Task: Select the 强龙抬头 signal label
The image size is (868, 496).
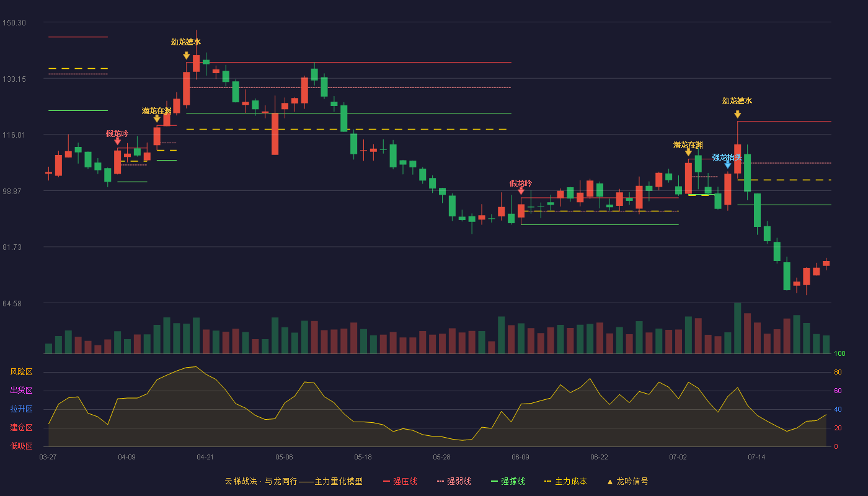Action: click(727, 157)
